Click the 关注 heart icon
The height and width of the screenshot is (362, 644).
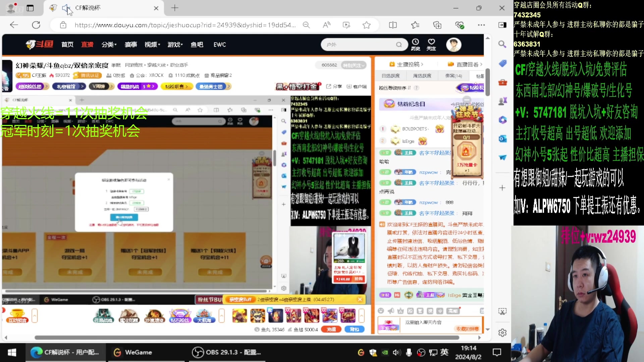(x=431, y=44)
